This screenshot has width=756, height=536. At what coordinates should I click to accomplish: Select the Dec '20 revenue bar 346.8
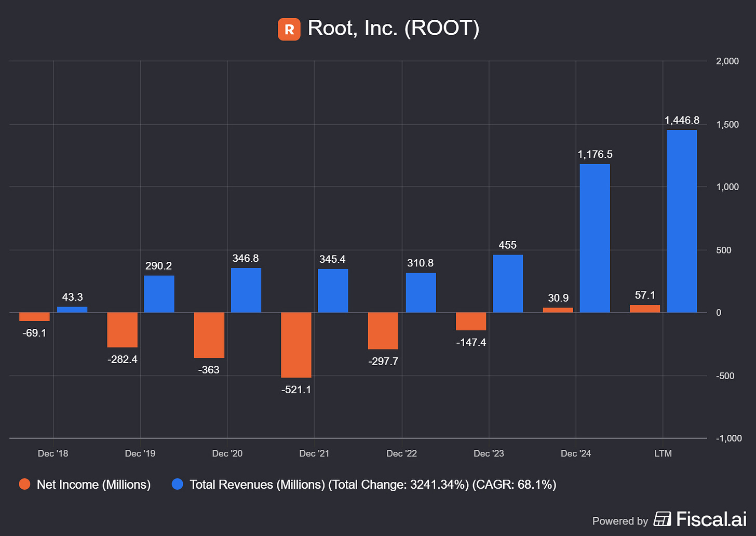(x=246, y=290)
